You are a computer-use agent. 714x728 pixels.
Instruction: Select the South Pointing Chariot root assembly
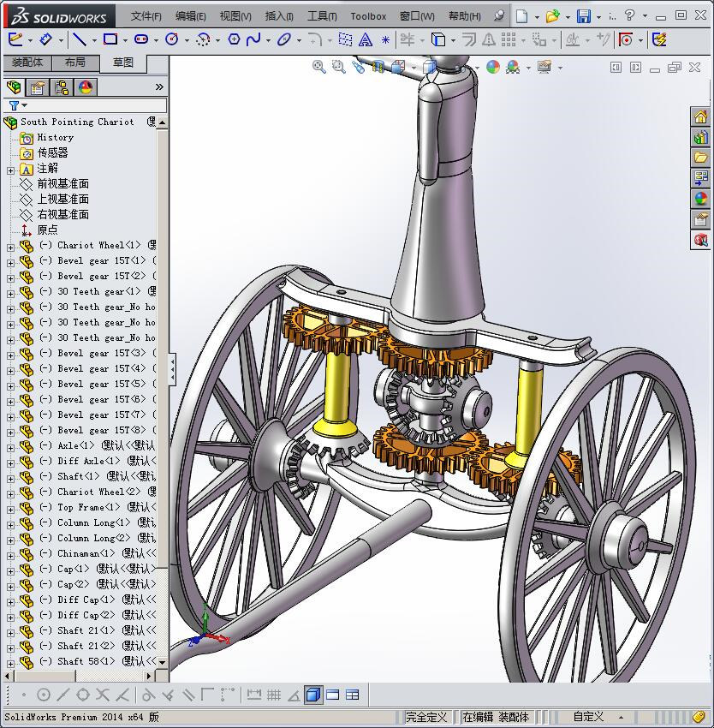77,122
